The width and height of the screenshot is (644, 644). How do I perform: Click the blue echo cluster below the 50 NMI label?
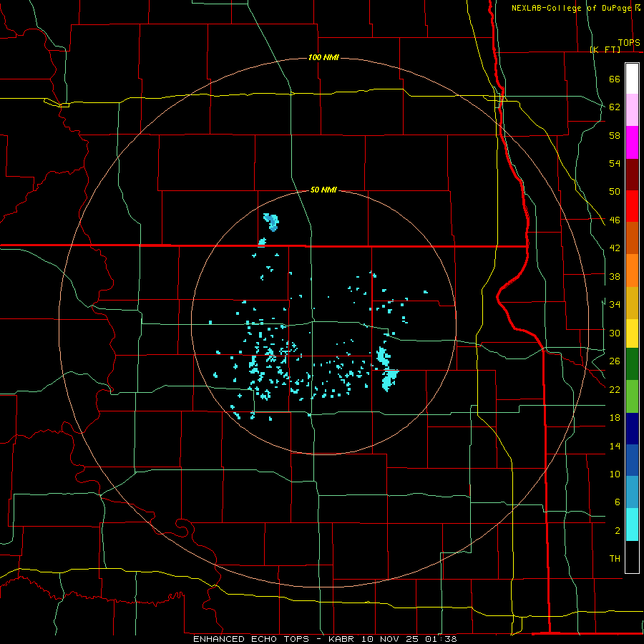coord(271,222)
